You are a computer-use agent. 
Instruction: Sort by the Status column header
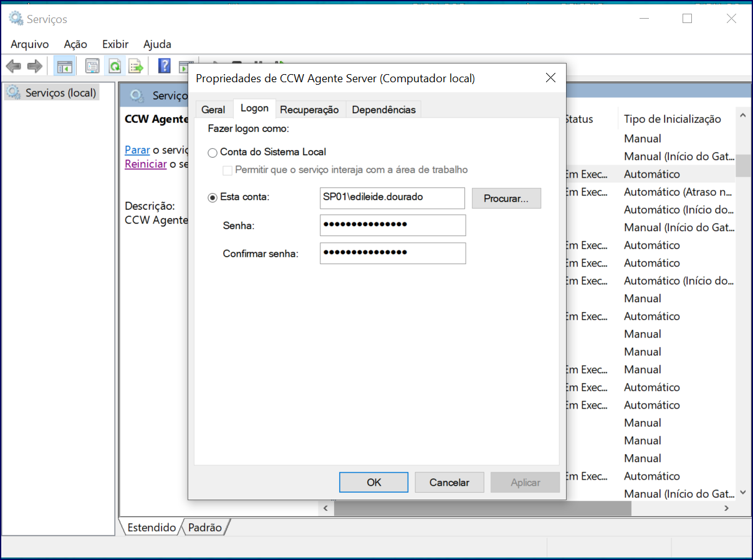click(x=579, y=119)
